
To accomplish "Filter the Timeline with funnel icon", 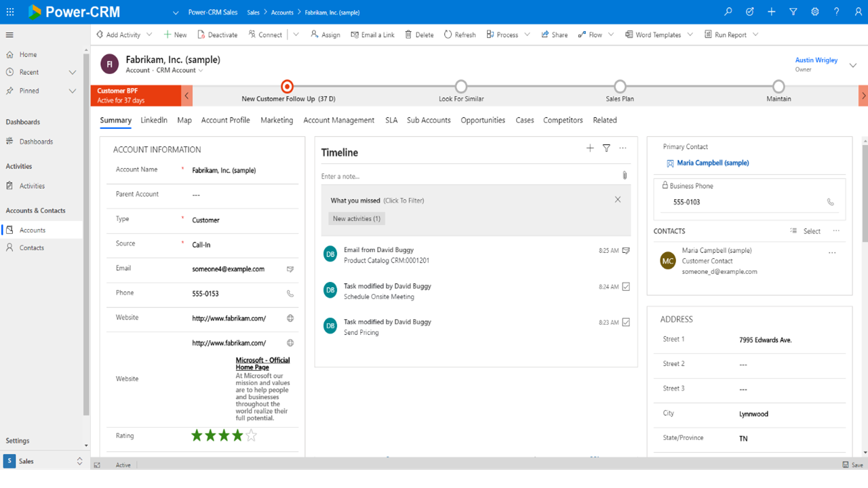I will tap(607, 148).
